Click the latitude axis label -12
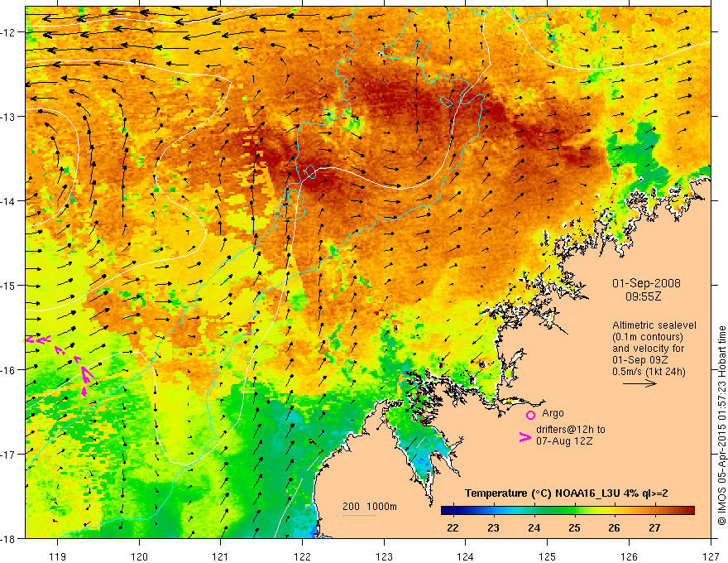 [9, 32]
